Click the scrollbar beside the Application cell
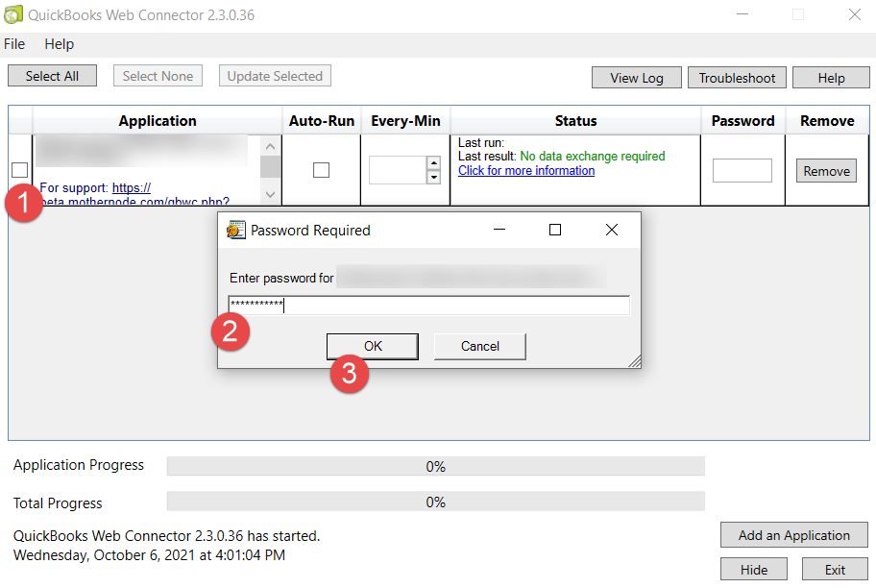876x588 pixels. pos(270,170)
